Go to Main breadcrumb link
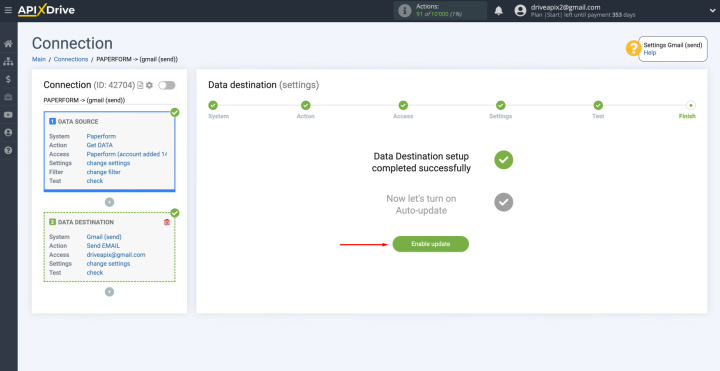 point(39,59)
